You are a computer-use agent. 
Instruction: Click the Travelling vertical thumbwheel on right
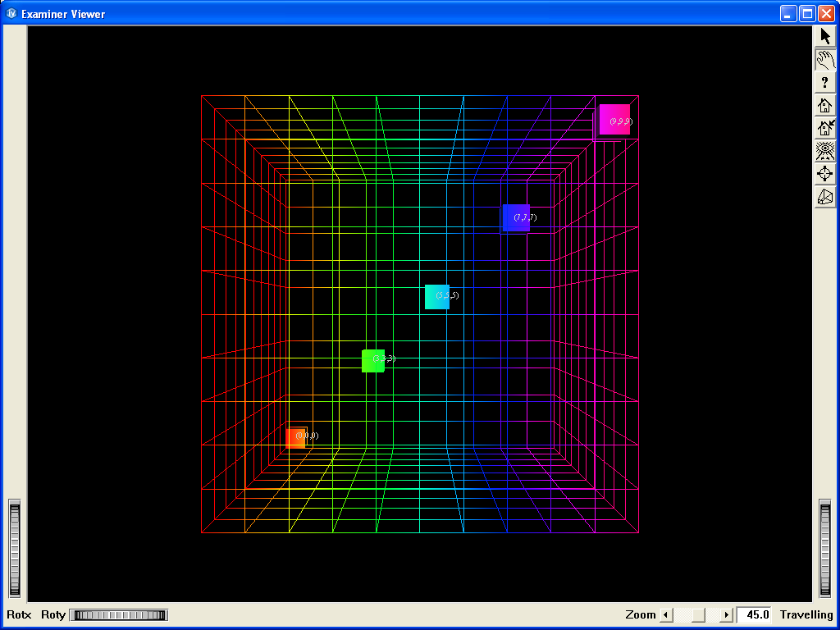tap(825, 548)
